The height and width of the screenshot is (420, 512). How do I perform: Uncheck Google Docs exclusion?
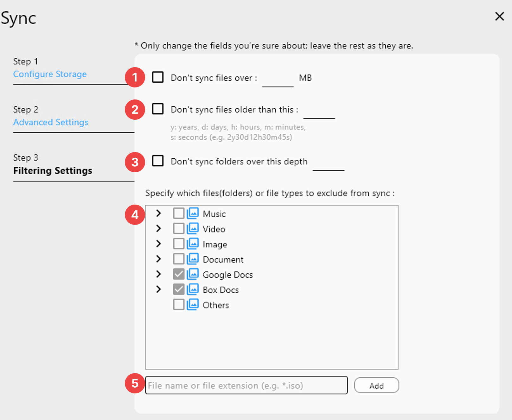click(179, 274)
